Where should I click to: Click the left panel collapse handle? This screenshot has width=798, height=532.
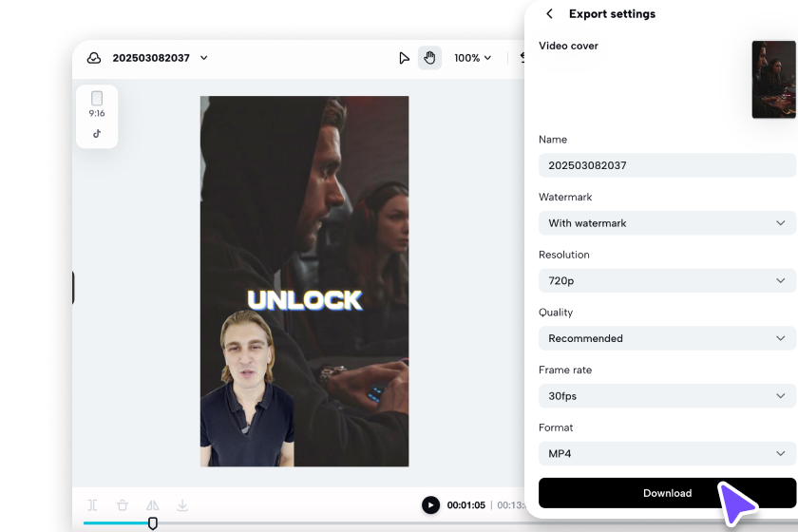pos(73,288)
